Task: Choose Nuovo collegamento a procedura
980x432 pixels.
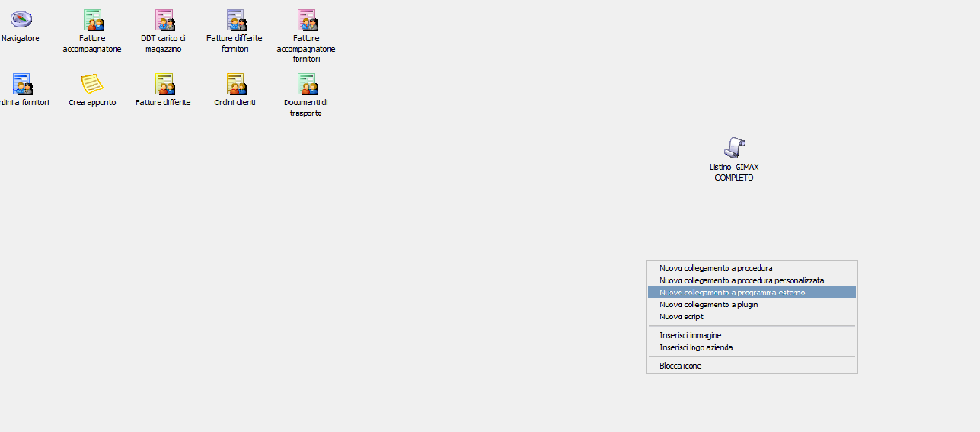Action: coord(752,268)
